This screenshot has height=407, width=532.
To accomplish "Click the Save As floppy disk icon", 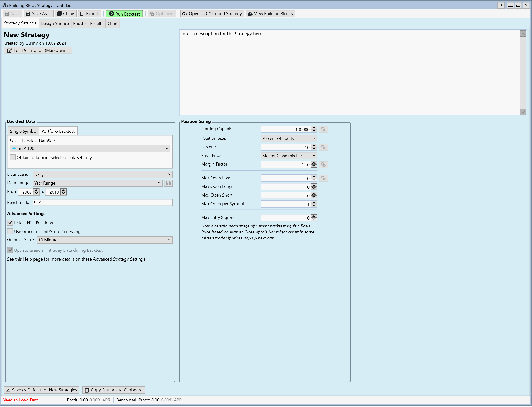I will (28, 14).
